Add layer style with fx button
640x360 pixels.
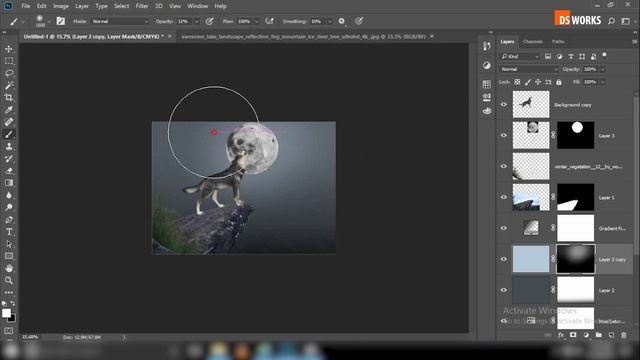561,335
